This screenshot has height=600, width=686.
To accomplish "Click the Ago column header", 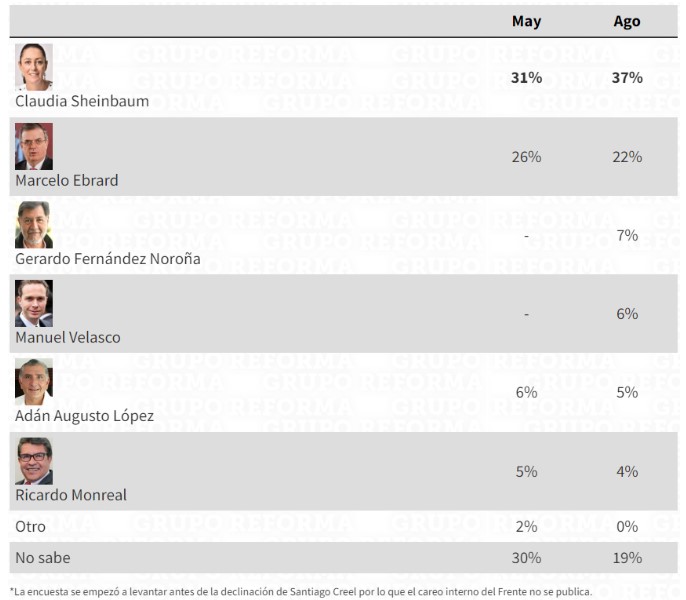I will coord(626,21).
